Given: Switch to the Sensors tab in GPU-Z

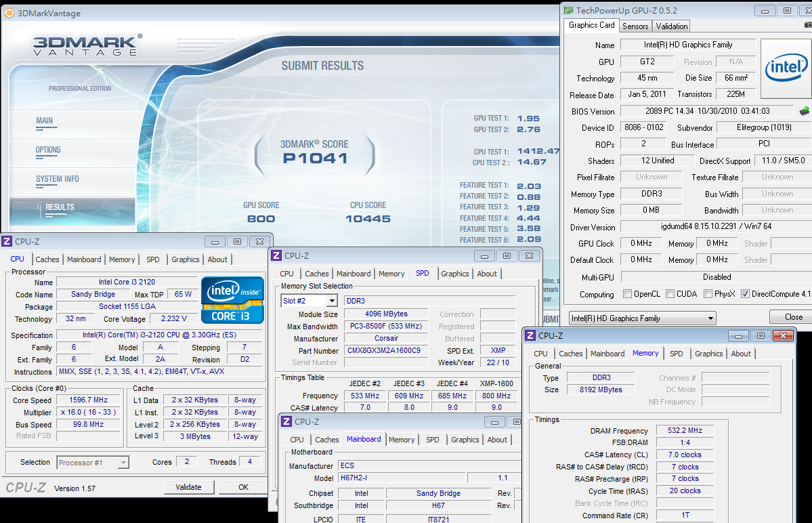Looking at the screenshot, I should point(635,26).
